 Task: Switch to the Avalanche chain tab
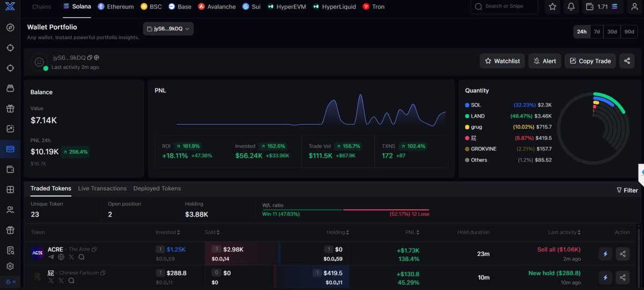click(x=217, y=7)
